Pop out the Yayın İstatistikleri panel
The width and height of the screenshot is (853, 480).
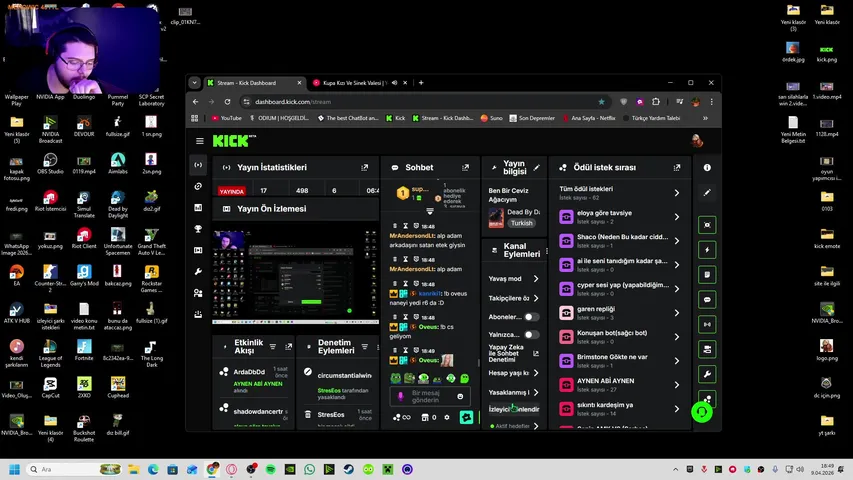pos(364,168)
